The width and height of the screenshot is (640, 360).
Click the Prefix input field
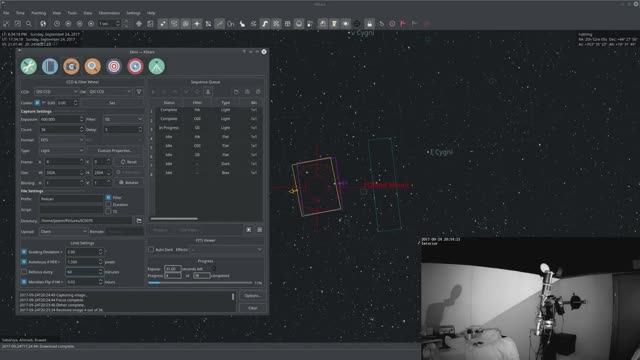point(71,199)
